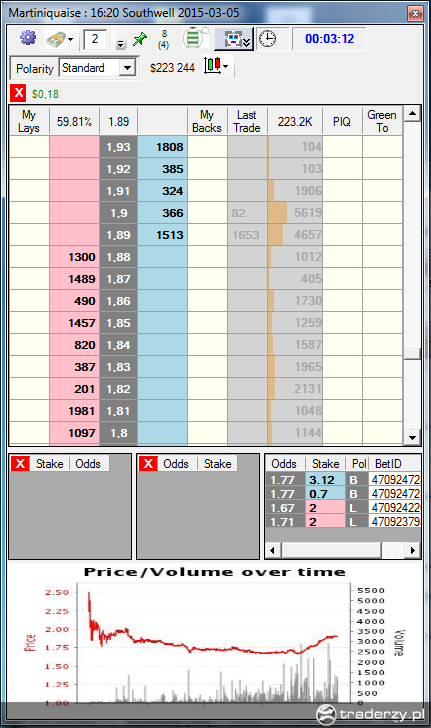Click the clock icon
The height and width of the screenshot is (728, 431).
pyautogui.click(x=268, y=39)
